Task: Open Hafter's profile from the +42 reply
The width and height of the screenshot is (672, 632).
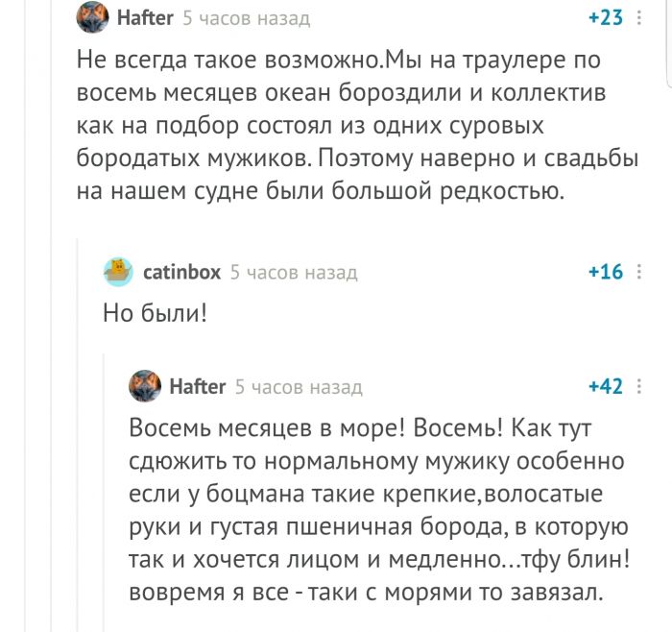Action: coord(198,386)
